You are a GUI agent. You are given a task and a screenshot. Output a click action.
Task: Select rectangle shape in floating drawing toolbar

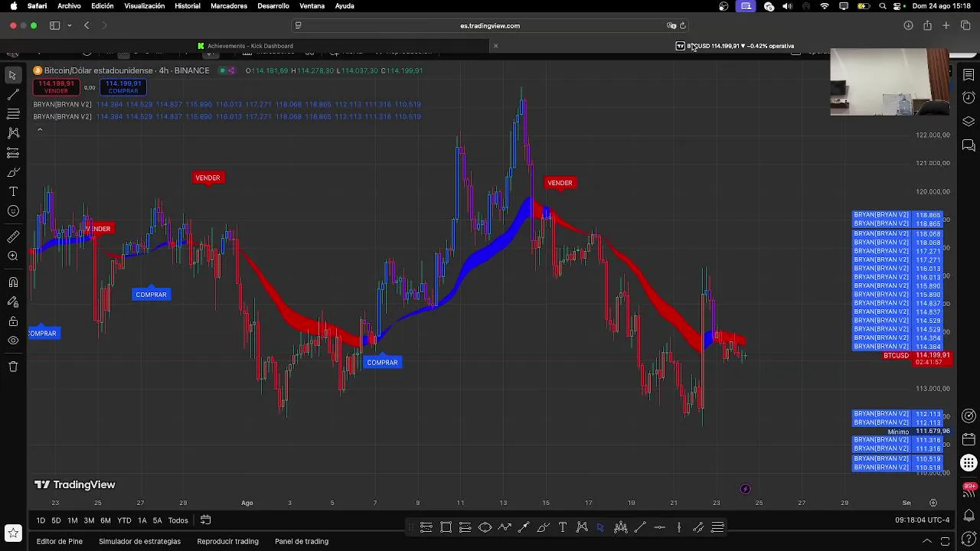pos(446,527)
